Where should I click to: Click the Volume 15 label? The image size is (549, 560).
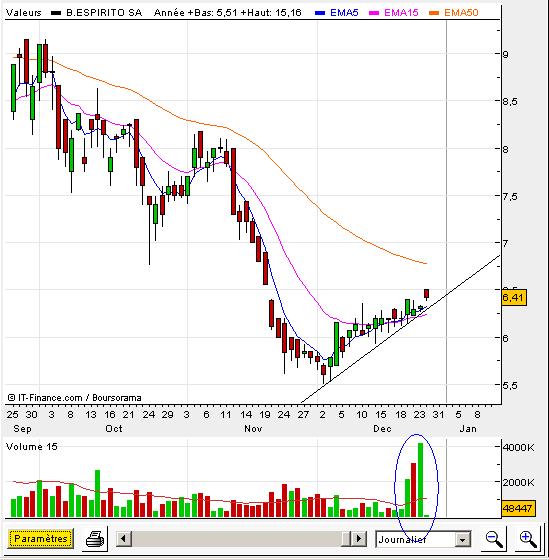click(x=32, y=446)
